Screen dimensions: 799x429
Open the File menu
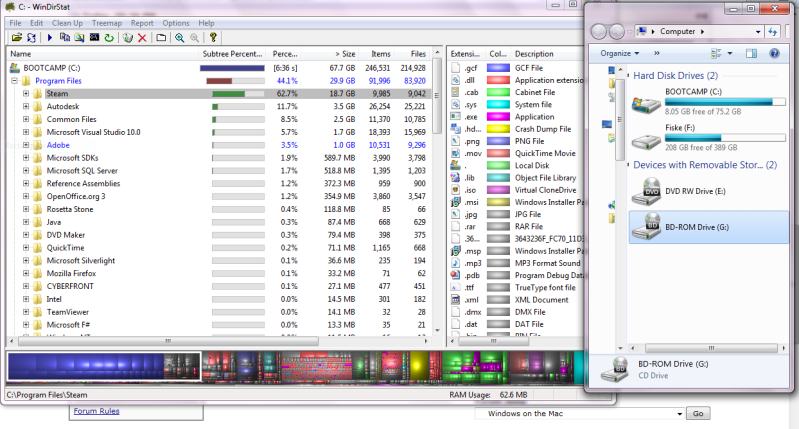[x=15, y=23]
